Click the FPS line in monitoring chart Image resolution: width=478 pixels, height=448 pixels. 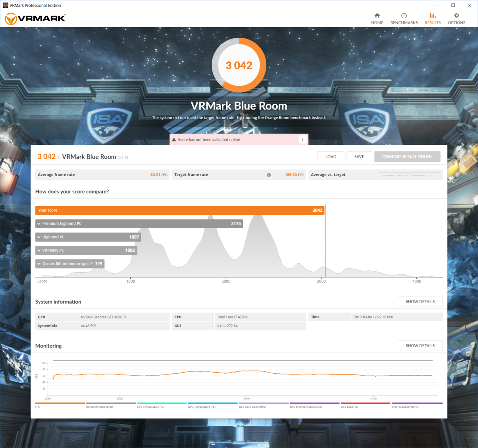pos(243,374)
